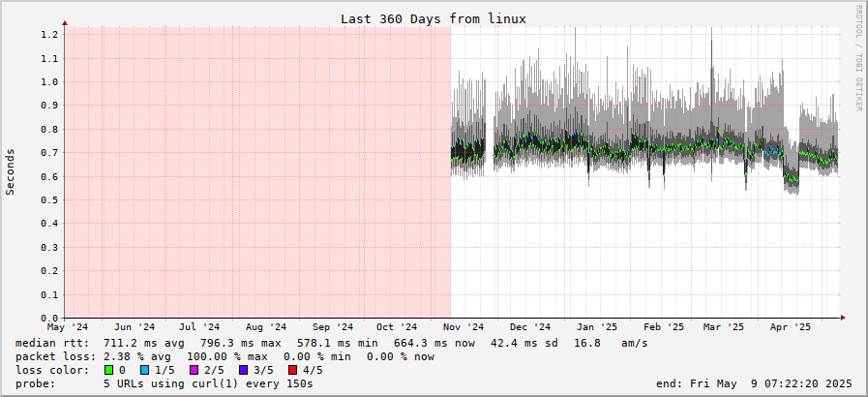Click the '664.3 ms now' value
868x397 pixels.
point(434,344)
